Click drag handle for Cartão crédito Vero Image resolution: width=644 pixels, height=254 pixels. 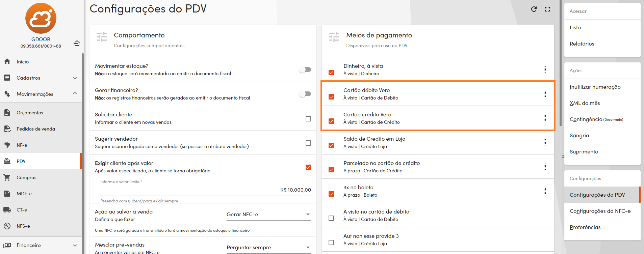coord(545,118)
